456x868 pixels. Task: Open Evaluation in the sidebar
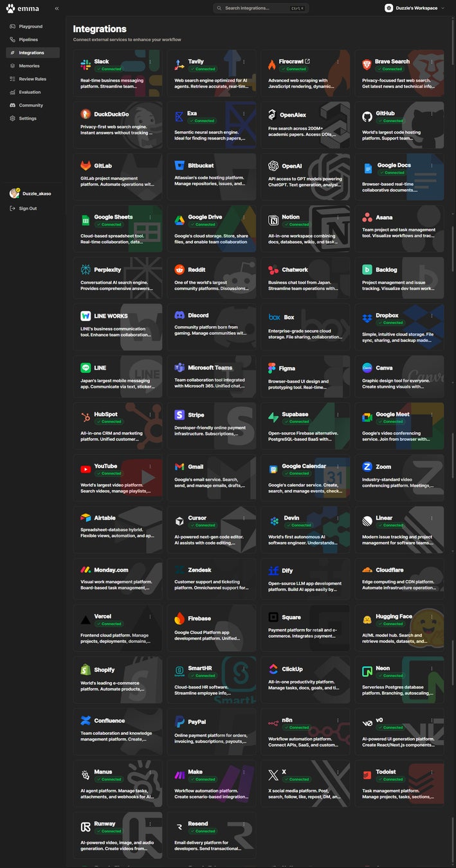32,92
